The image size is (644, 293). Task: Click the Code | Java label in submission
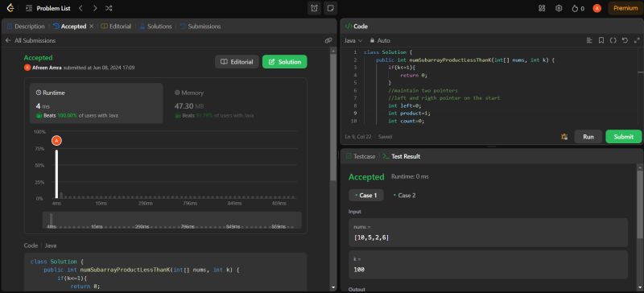tap(40, 246)
